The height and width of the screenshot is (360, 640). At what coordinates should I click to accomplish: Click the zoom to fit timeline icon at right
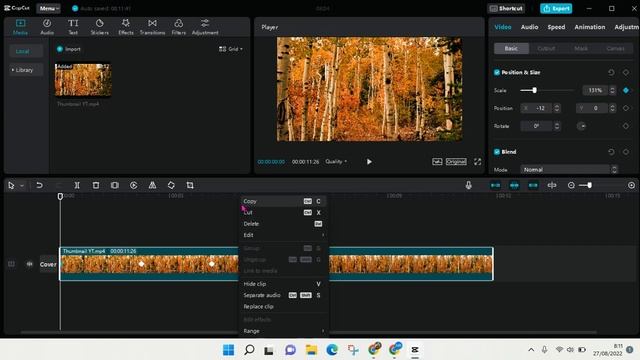point(631,185)
